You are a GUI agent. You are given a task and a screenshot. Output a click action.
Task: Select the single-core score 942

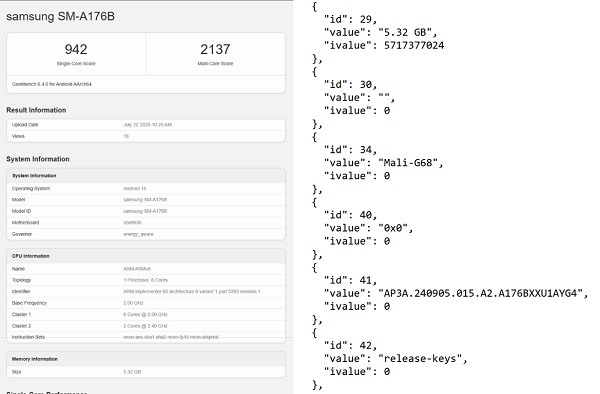click(76, 49)
